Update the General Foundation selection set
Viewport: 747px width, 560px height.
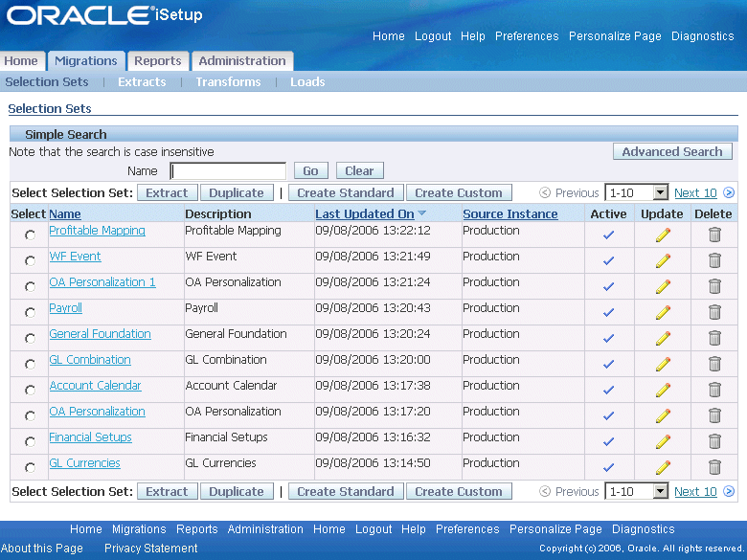pos(663,338)
